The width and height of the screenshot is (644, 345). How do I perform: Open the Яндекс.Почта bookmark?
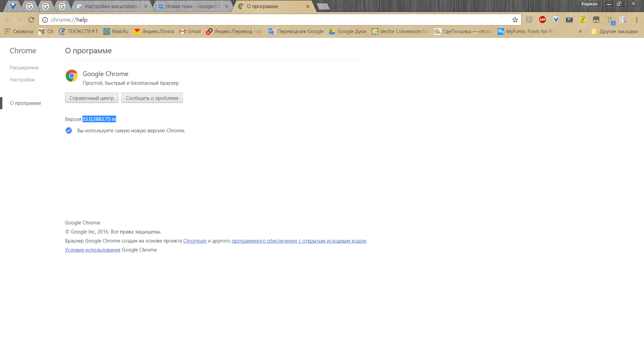tap(154, 31)
